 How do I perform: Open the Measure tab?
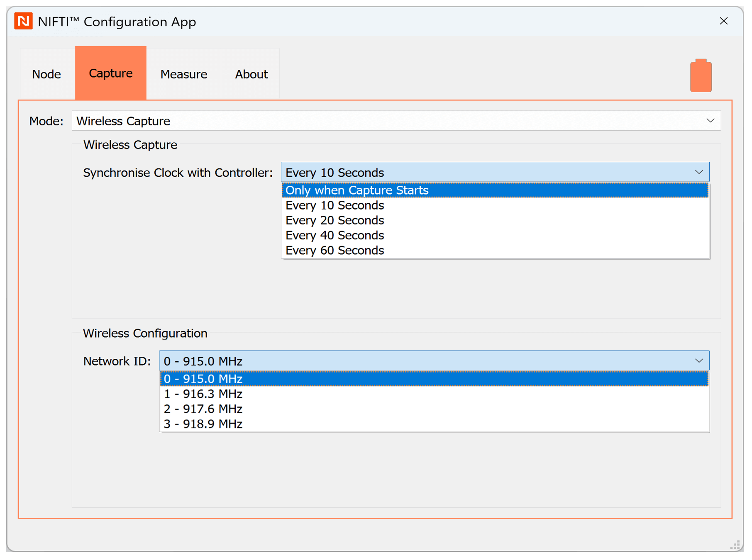point(184,74)
